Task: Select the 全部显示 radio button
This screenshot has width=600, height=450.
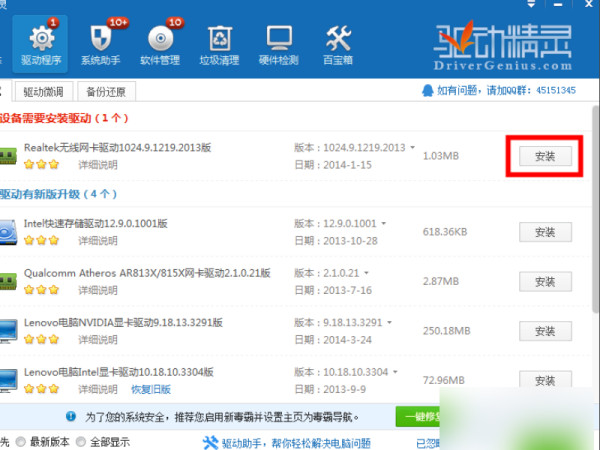Action: pyautogui.click(x=81, y=442)
